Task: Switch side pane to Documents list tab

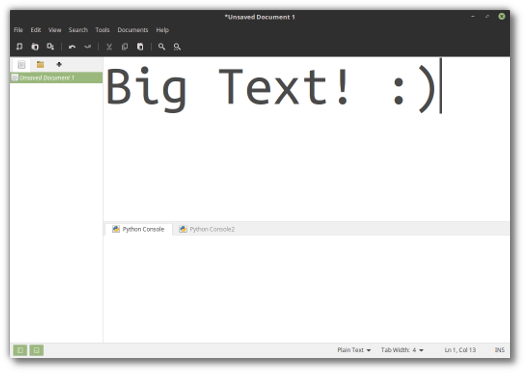Action: (x=21, y=64)
